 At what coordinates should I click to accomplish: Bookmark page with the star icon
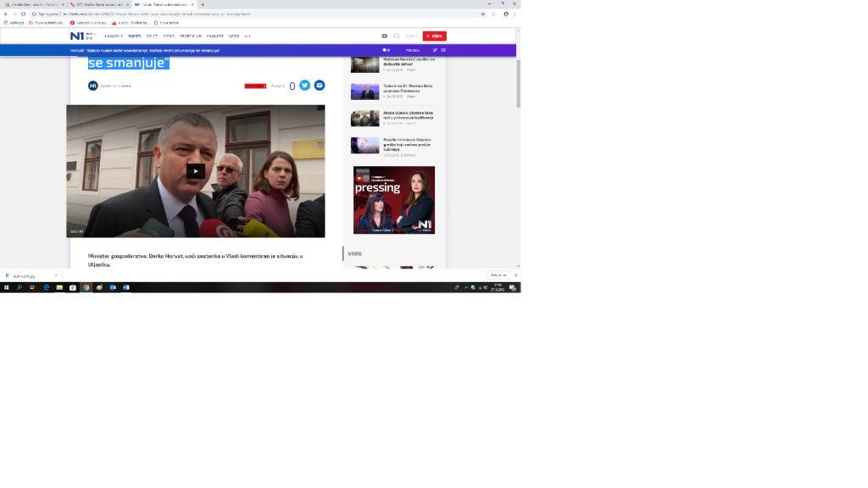point(483,14)
